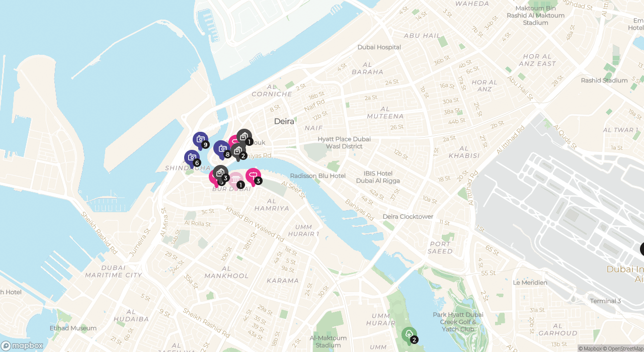The image size is (644, 352).
Task: Click the Dubai Hospital map label
Action: pos(379,47)
